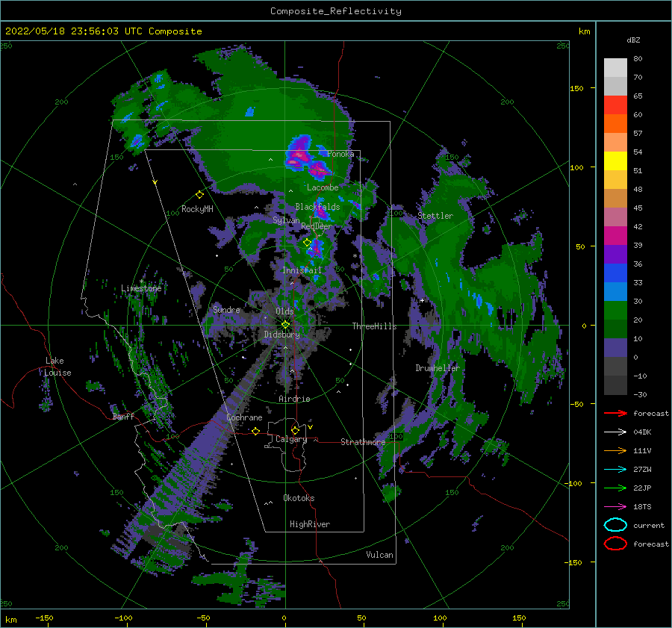The width and height of the screenshot is (672, 628).
Task: Click the red forecast arrow in legend
Action: pyautogui.click(x=615, y=413)
